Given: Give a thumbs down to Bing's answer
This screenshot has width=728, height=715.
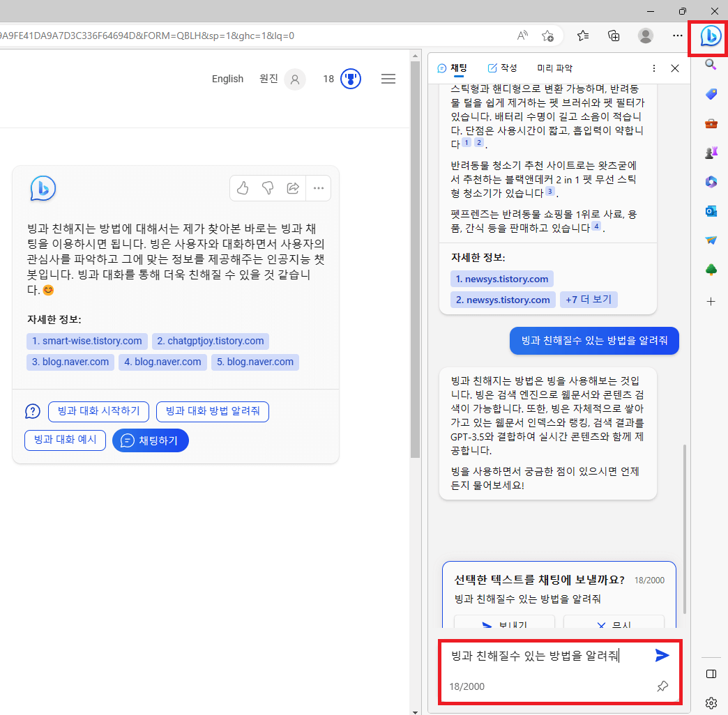Looking at the screenshot, I should (x=267, y=188).
